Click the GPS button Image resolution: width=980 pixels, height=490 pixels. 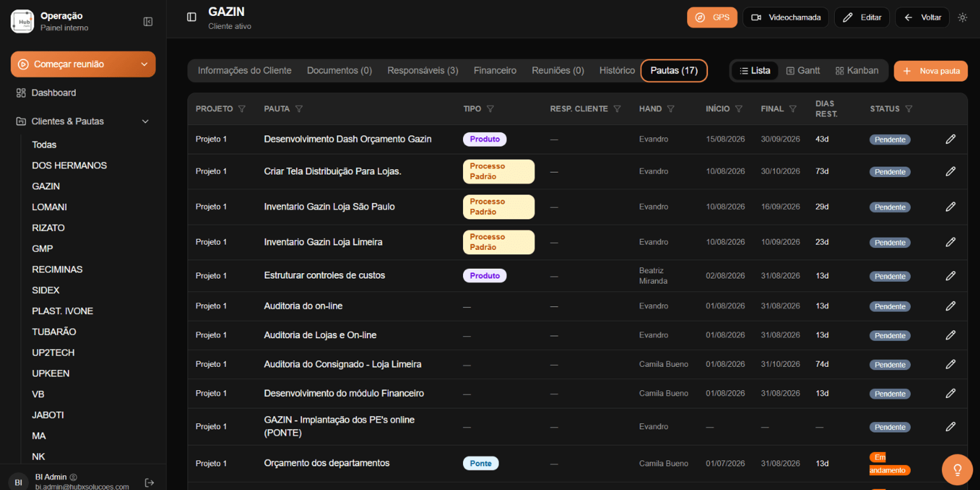tap(712, 17)
